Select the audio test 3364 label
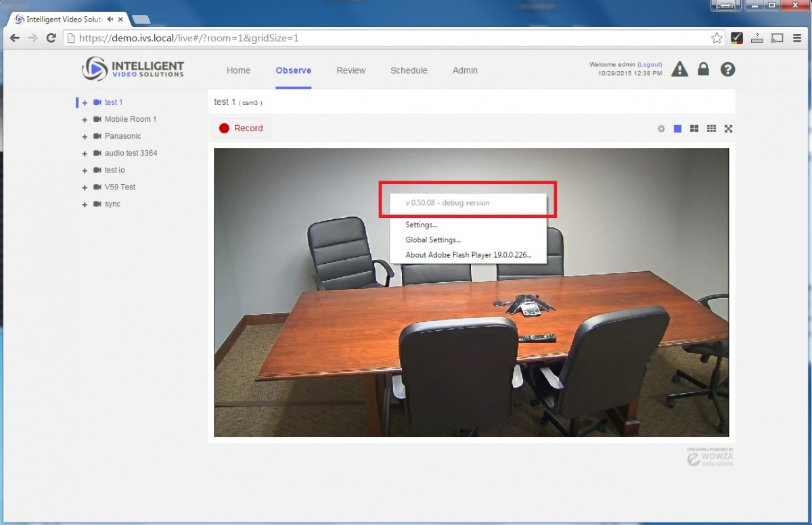The height and width of the screenshot is (525, 812). click(131, 153)
